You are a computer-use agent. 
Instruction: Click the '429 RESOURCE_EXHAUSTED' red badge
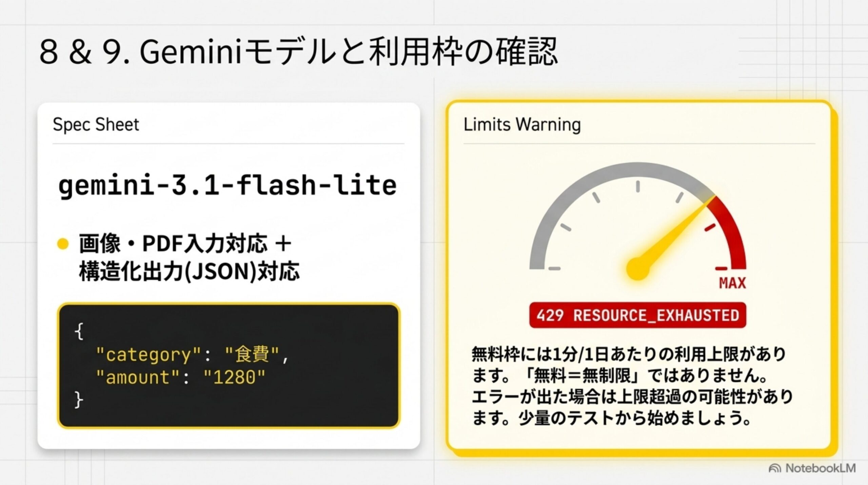click(637, 315)
